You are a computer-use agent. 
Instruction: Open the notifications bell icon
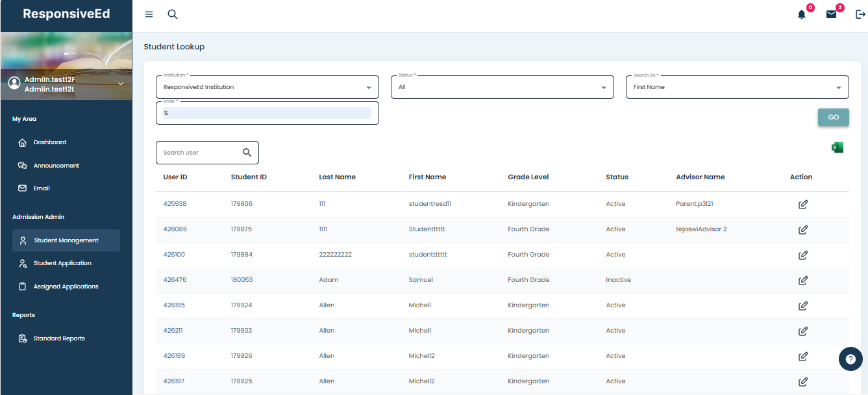[802, 14]
